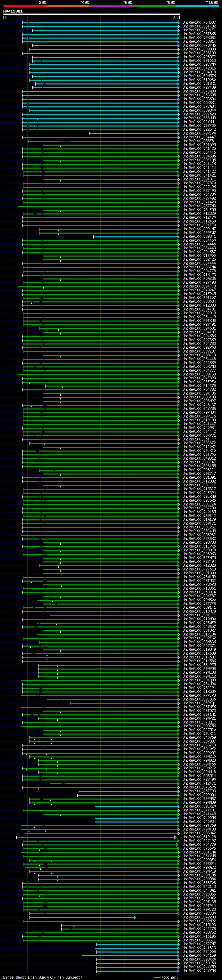Select the UniRef100_A3F6K2 label
The width and height of the screenshot is (222, 980).
(x=199, y=539)
